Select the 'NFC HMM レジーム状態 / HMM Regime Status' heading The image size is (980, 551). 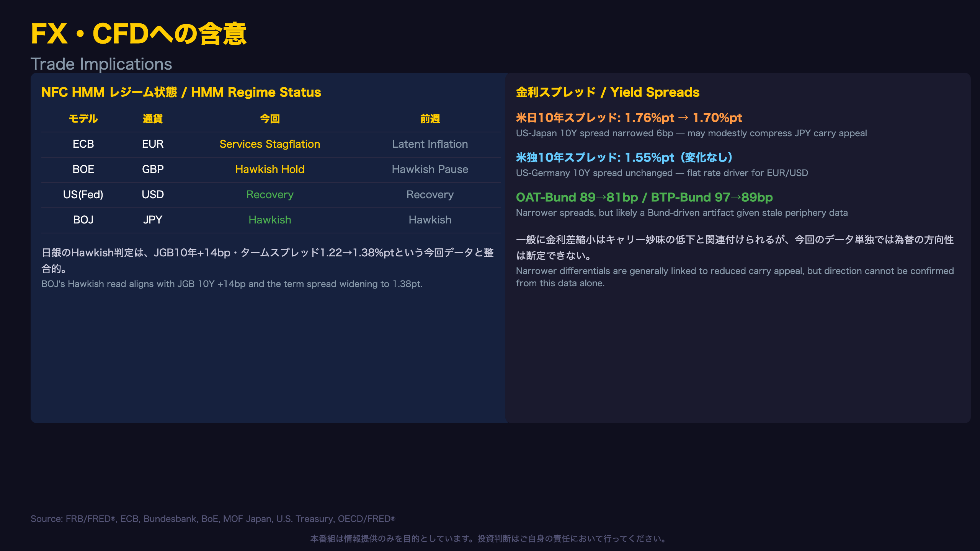point(181,92)
